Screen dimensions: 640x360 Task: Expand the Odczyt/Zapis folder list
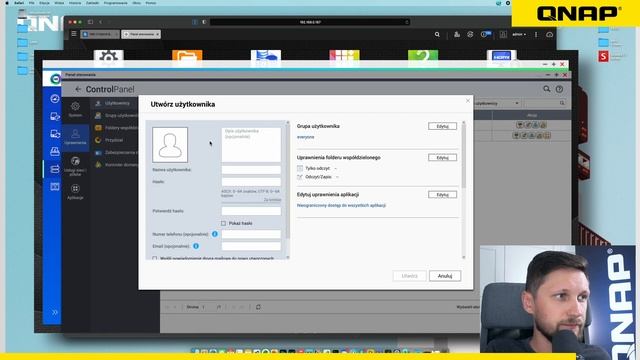(338, 177)
